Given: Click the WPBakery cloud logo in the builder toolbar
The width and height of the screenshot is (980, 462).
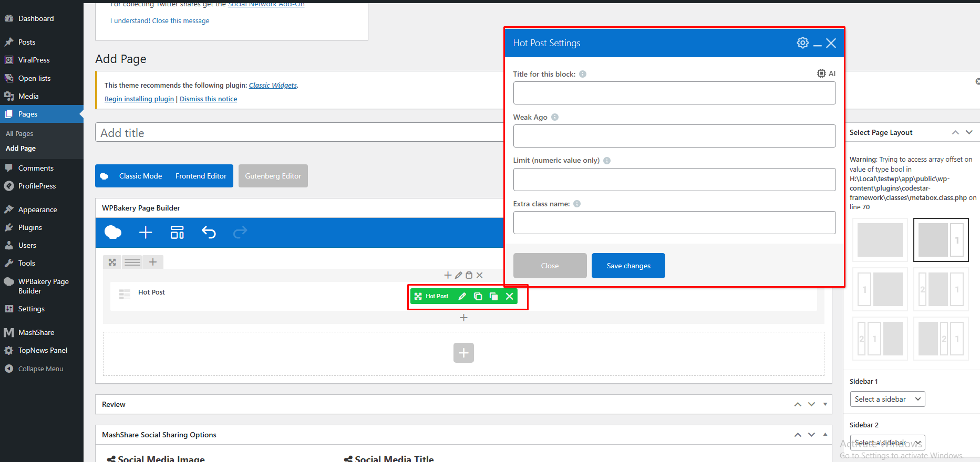Looking at the screenshot, I should click(x=113, y=232).
